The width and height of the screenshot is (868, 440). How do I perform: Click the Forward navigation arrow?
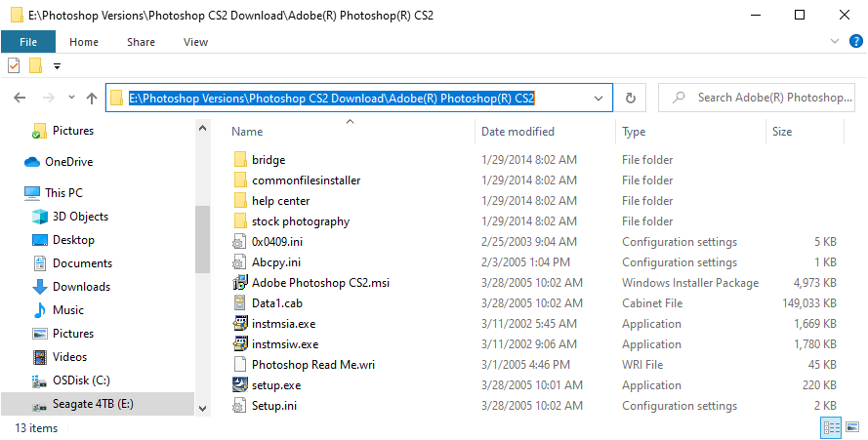pyautogui.click(x=49, y=98)
